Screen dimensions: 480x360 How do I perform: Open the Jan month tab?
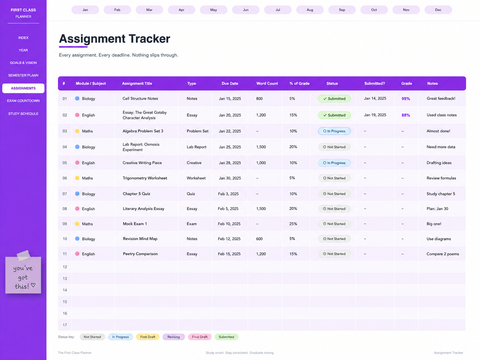tap(85, 10)
